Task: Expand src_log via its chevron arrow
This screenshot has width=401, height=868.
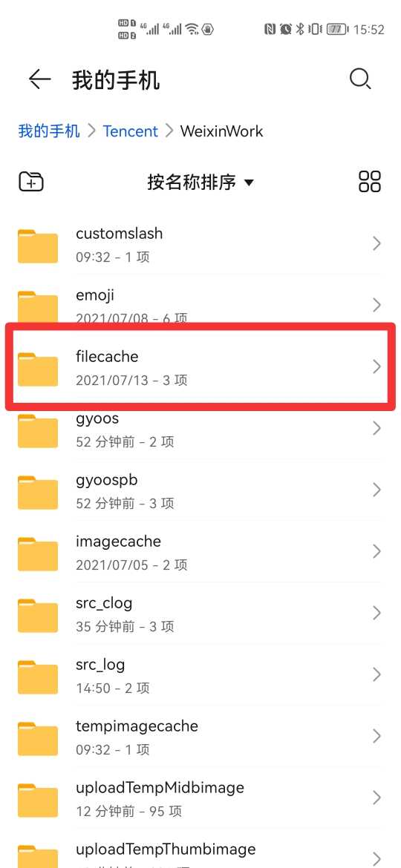Action: coord(376,674)
